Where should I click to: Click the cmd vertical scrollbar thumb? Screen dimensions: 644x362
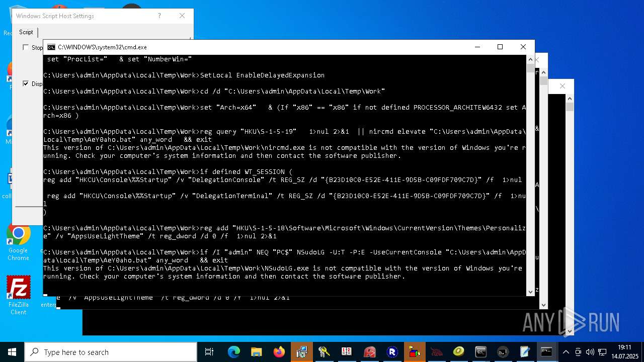pyautogui.click(x=530, y=68)
